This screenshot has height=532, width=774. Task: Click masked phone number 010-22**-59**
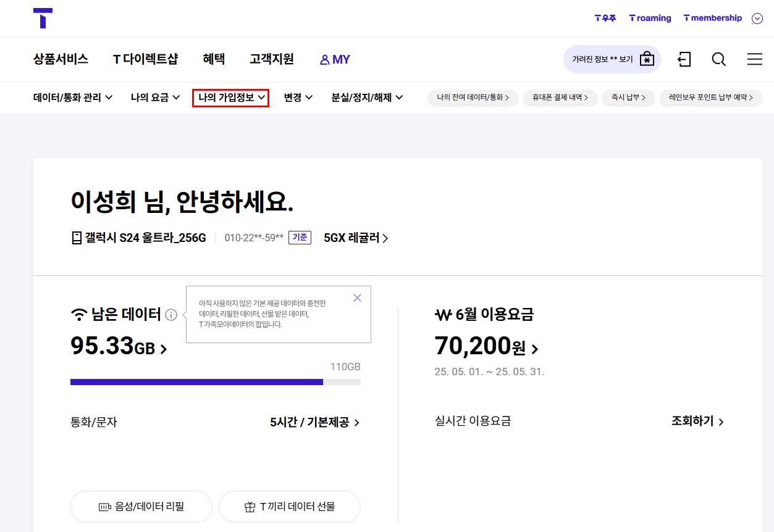[x=254, y=238]
